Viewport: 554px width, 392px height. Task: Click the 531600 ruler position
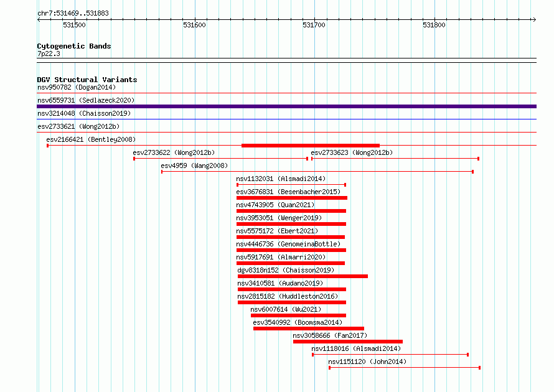pyautogui.click(x=194, y=25)
